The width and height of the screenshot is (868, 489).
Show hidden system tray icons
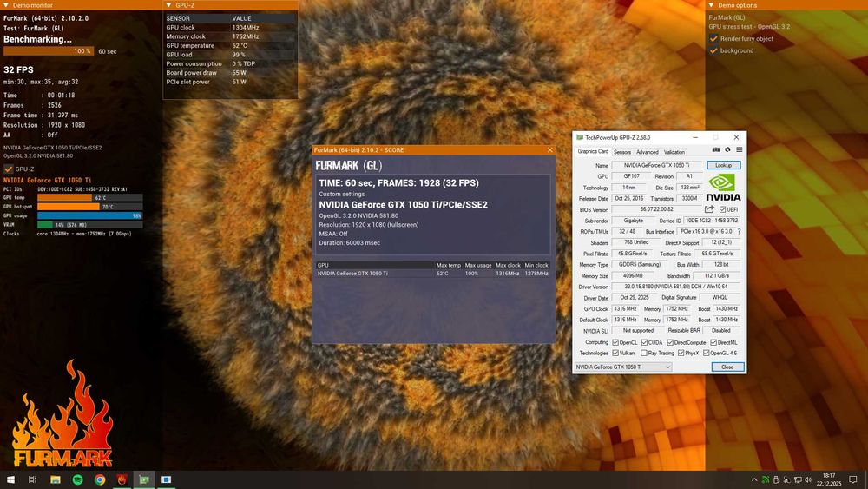tap(754, 479)
